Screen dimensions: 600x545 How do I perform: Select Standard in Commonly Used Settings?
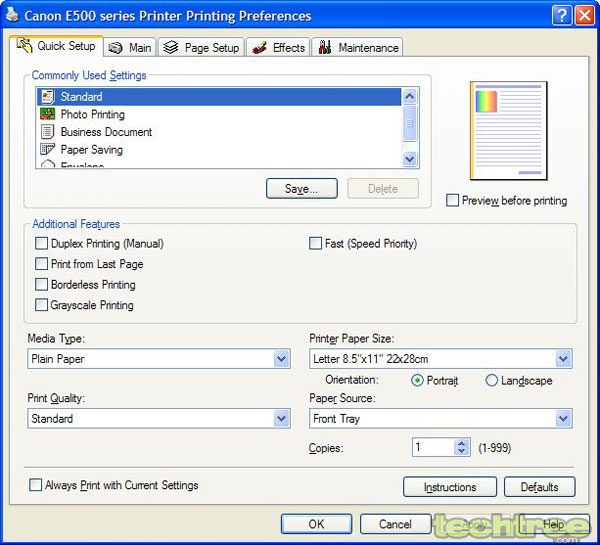point(219,97)
